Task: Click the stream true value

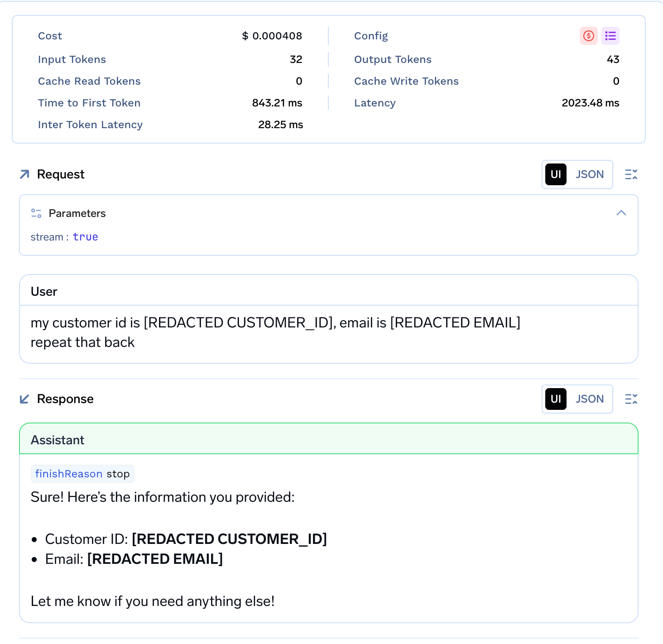Action: (x=85, y=237)
